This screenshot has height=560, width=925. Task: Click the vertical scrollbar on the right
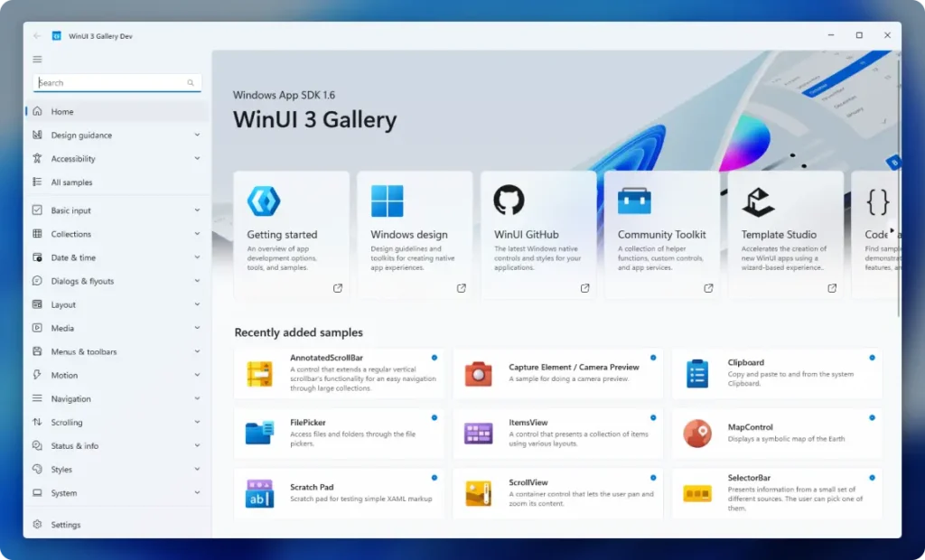pyautogui.click(x=898, y=186)
